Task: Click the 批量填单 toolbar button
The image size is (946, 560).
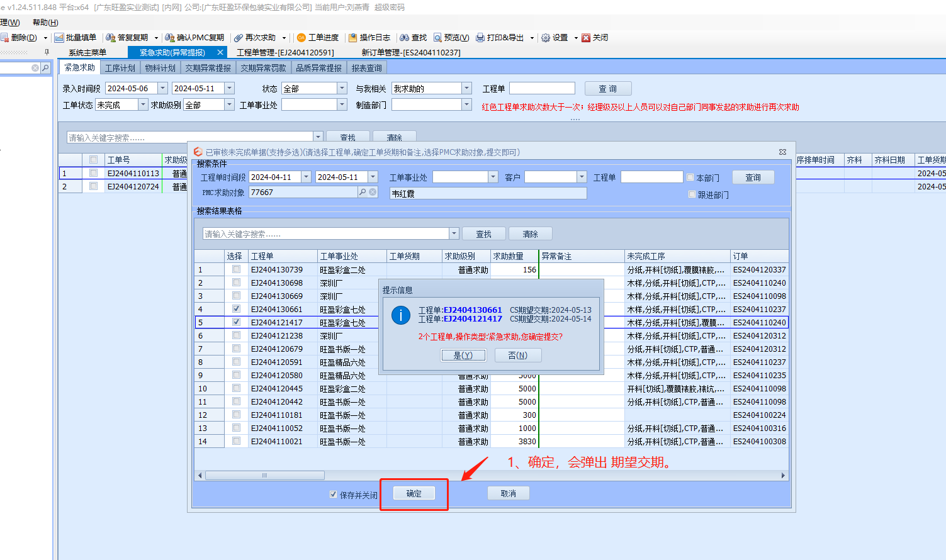Action: click(x=76, y=38)
